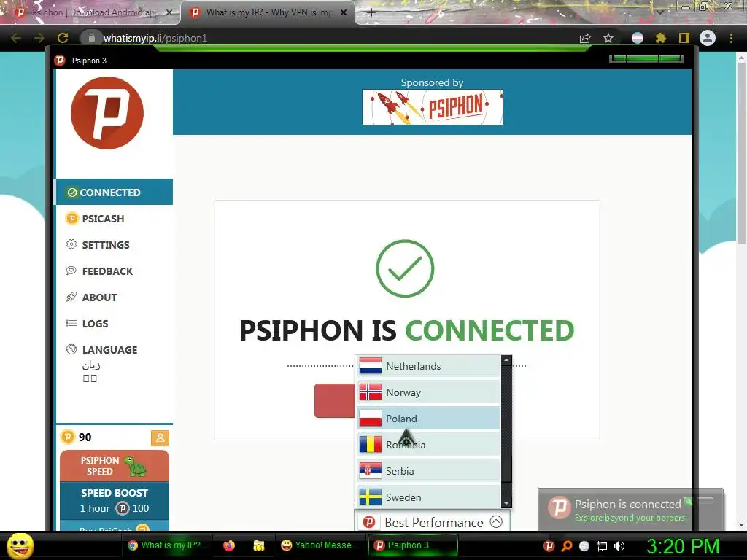Select Poland from the region list
The image size is (747, 560).
[427, 419]
